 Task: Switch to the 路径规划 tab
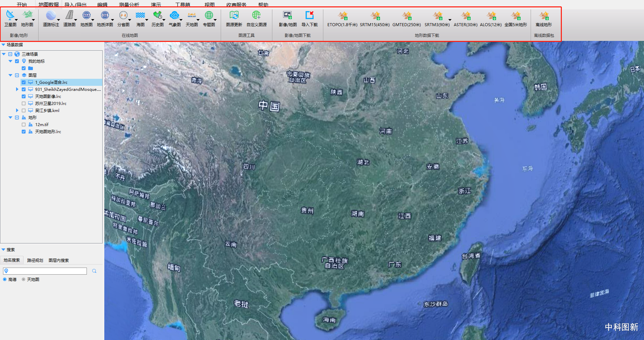point(35,260)
